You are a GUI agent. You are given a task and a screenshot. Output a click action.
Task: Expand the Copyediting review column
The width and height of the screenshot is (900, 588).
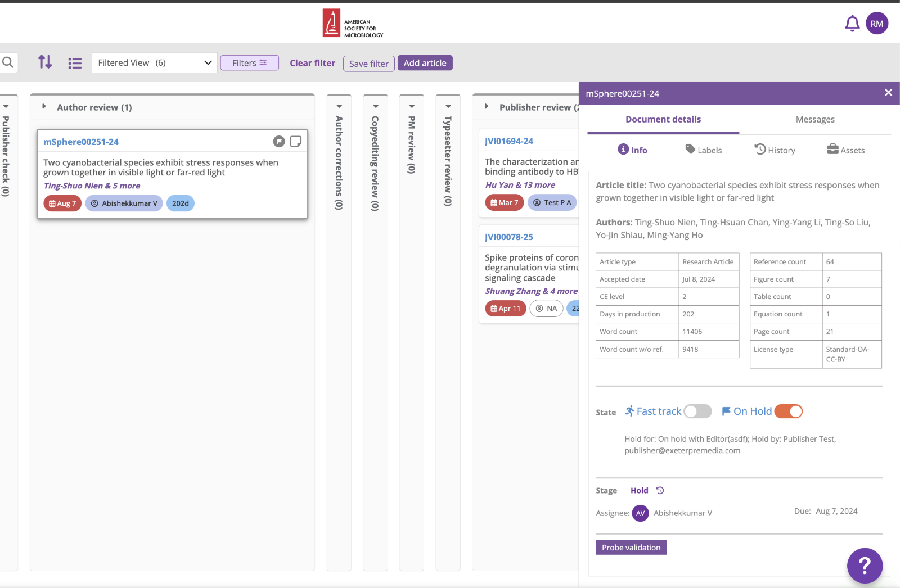[x=375, y=106]
